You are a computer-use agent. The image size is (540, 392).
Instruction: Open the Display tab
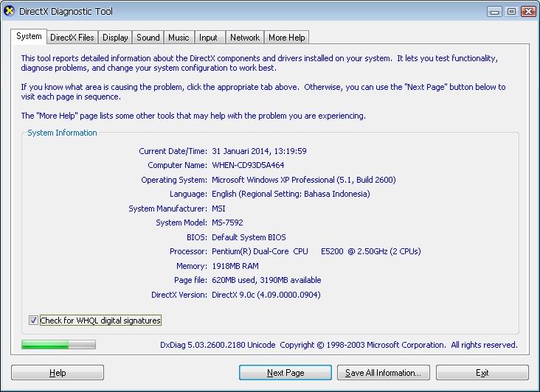coord(115,37)
